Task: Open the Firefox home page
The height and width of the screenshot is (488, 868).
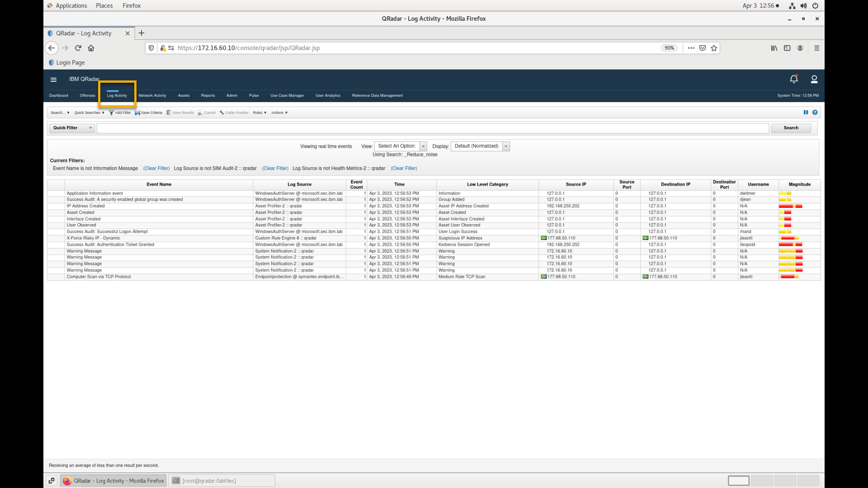Action: (x=91, y=48)
